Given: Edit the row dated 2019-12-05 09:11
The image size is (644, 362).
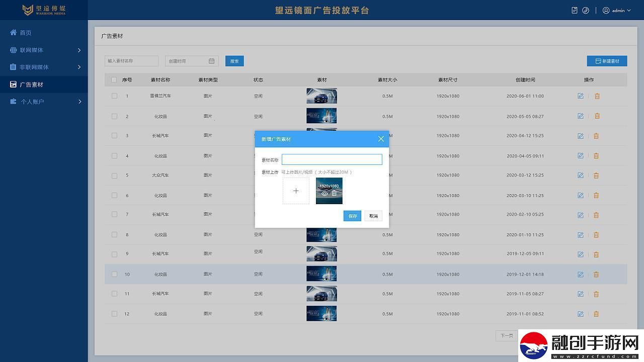Looking at the screenshot, I should [581, 254].
